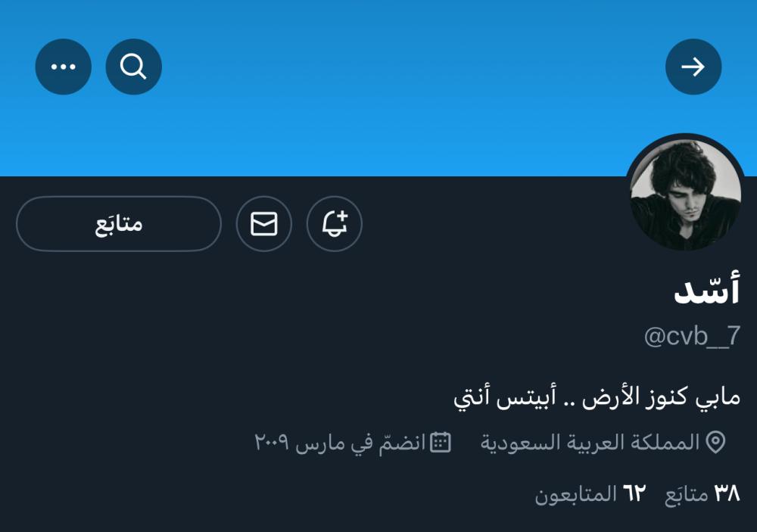
Task: Click the location text المملكة العربية السعودية
Action: 590,442
